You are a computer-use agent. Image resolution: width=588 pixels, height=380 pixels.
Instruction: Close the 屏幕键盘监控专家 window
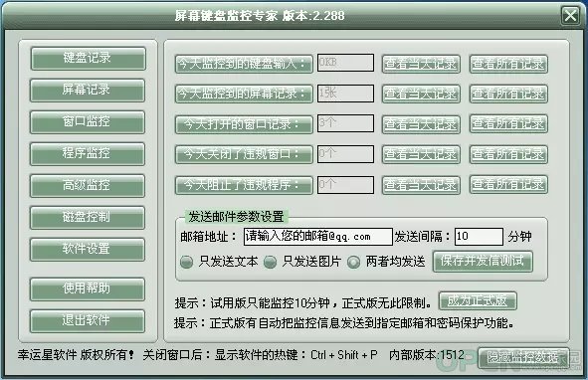(x=571, y=16)
